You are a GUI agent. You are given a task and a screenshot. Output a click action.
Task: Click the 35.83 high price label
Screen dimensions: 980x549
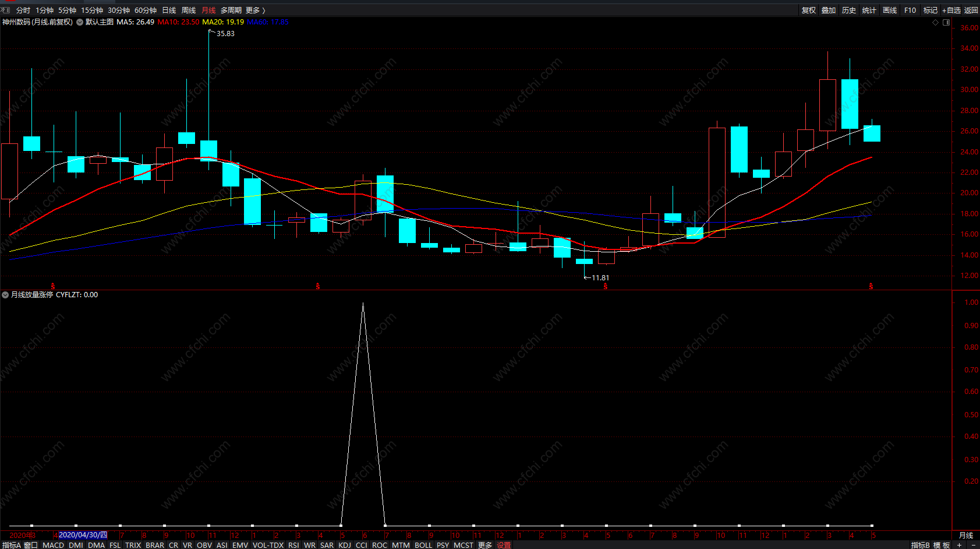click(x=225, y=34)
